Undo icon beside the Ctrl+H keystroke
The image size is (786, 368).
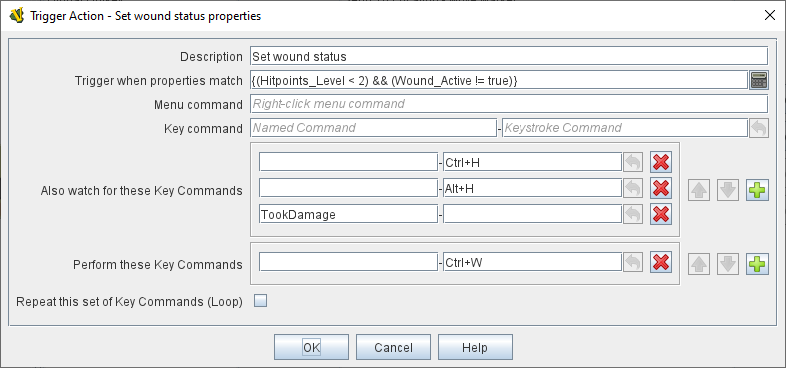633,162
